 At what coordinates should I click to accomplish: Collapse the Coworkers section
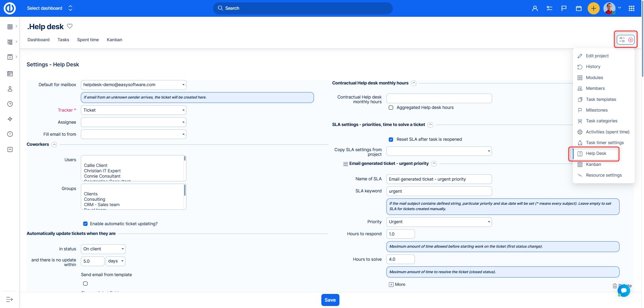point(54,144)
